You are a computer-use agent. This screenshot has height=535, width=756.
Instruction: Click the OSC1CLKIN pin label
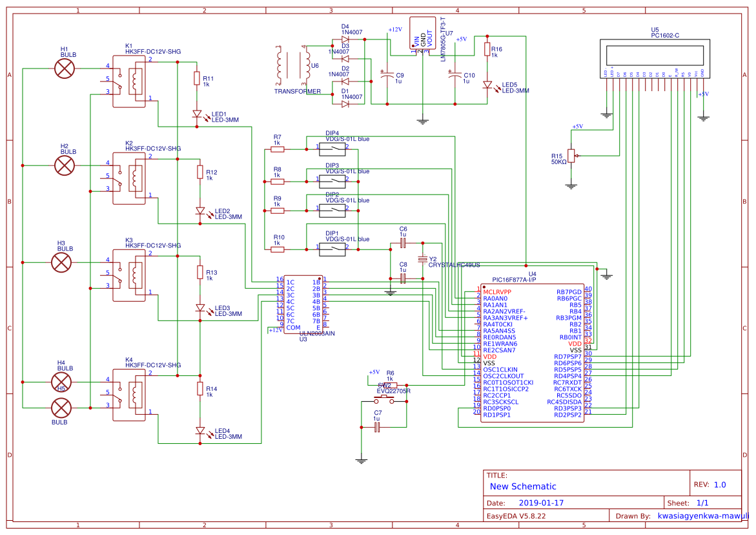pyautogui.click(x=500, y=370)
